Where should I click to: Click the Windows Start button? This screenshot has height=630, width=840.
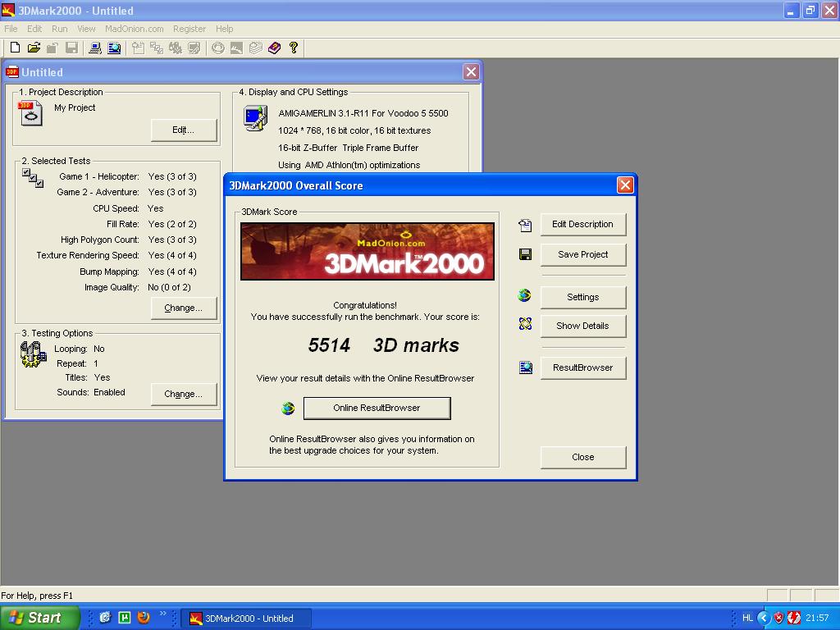pyautogui.click(x=39, y=618)
